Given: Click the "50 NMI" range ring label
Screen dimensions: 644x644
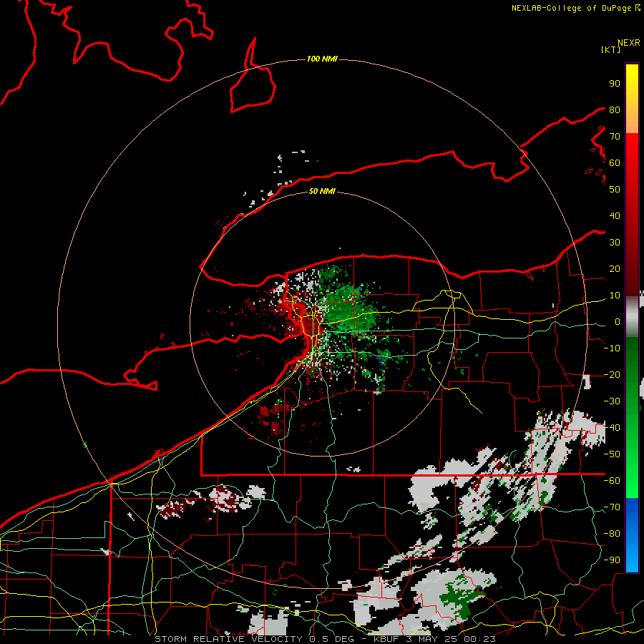Looking at the screenshot, I should [x=322, y=191].
